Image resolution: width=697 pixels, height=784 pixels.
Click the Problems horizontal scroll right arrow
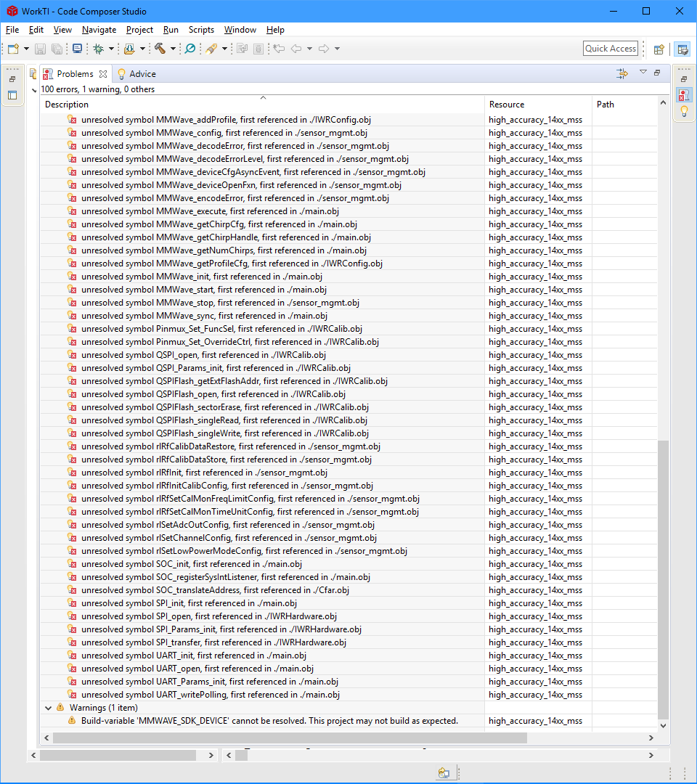pos(651,738)
